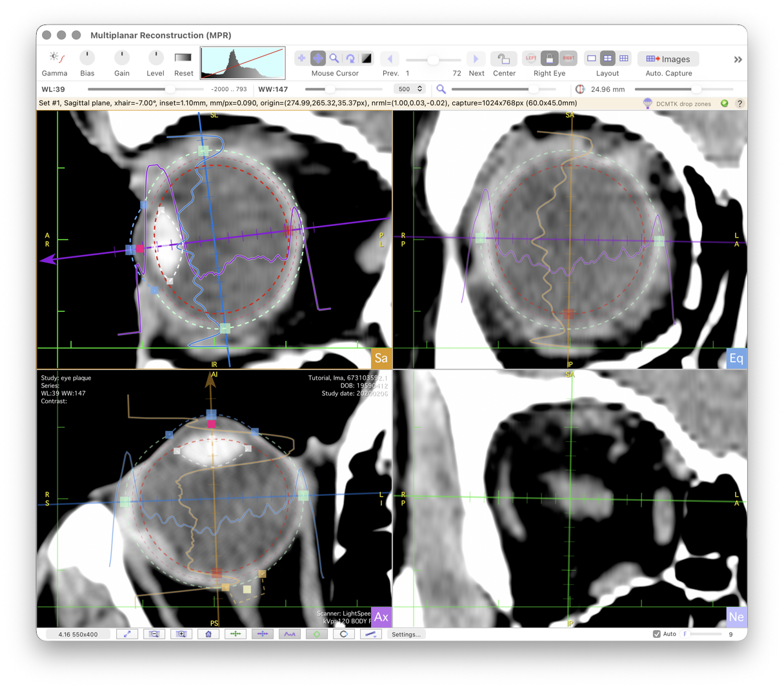Open the Settings... button
The image size is (784, 689).
(x=406, y=634)
